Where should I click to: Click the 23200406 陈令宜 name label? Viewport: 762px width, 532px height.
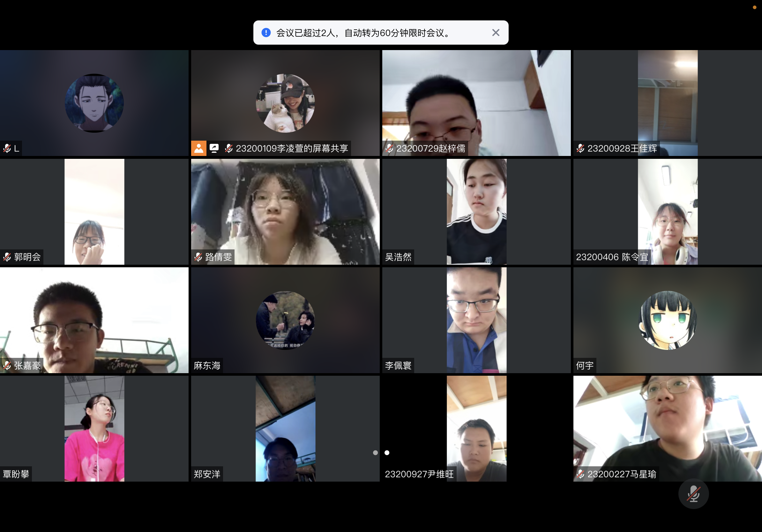point(612,257)
